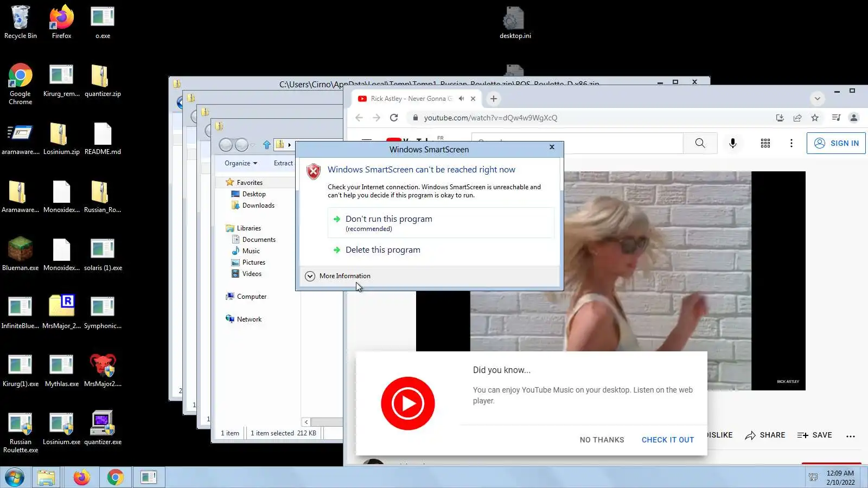
Task: Select the o.exe desktop file
Action: click(103, 22)
